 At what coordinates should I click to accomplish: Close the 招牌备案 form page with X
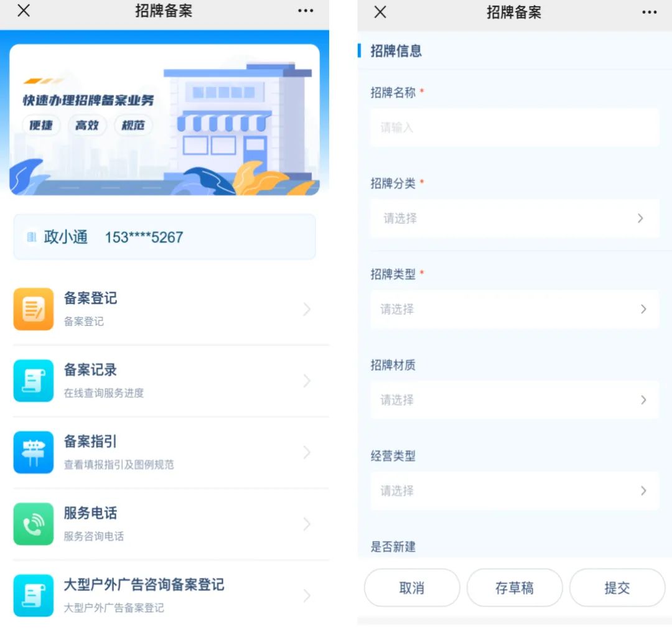click(x=380, y=12)
